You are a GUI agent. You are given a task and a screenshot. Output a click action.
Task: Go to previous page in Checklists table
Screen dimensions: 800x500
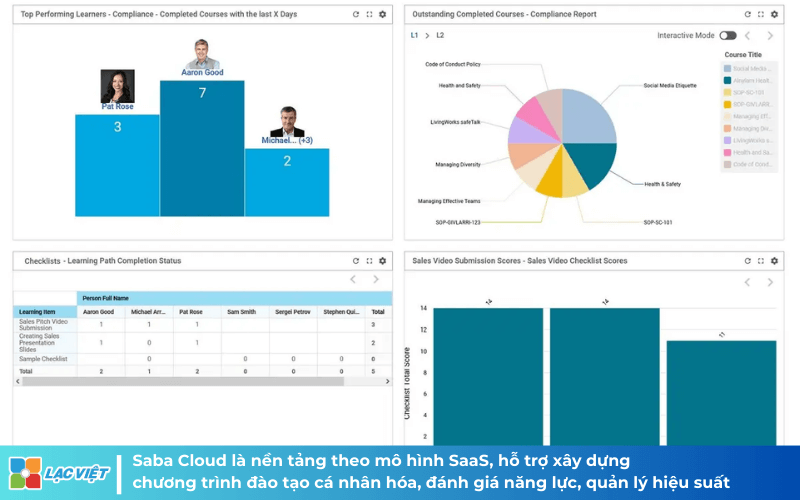(352, 280)
